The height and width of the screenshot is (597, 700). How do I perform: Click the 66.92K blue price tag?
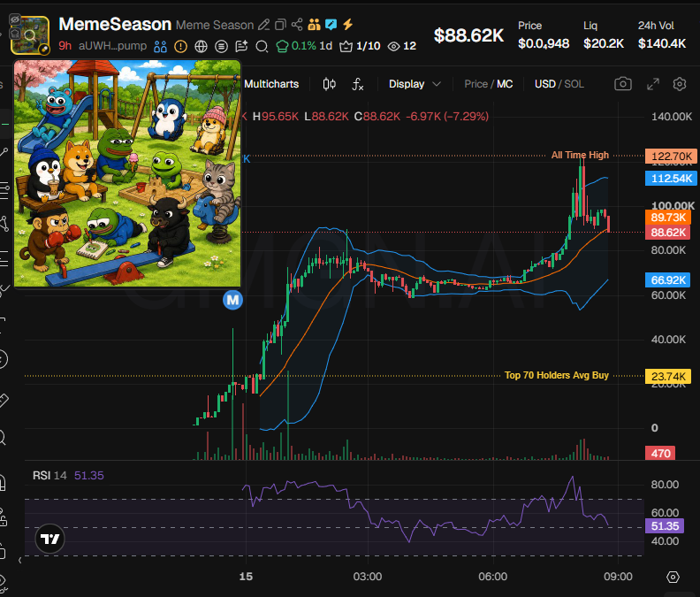[668, 280]
